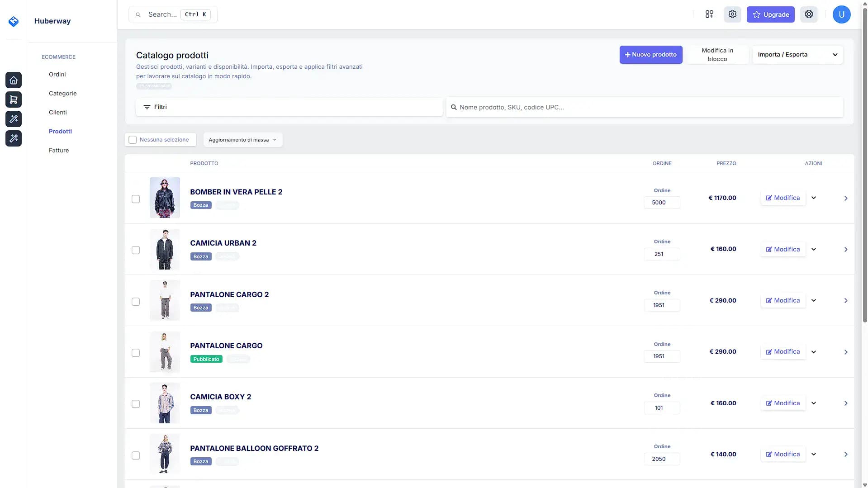
Task: Click the product name SKU search field
Action: pos(647,107)
